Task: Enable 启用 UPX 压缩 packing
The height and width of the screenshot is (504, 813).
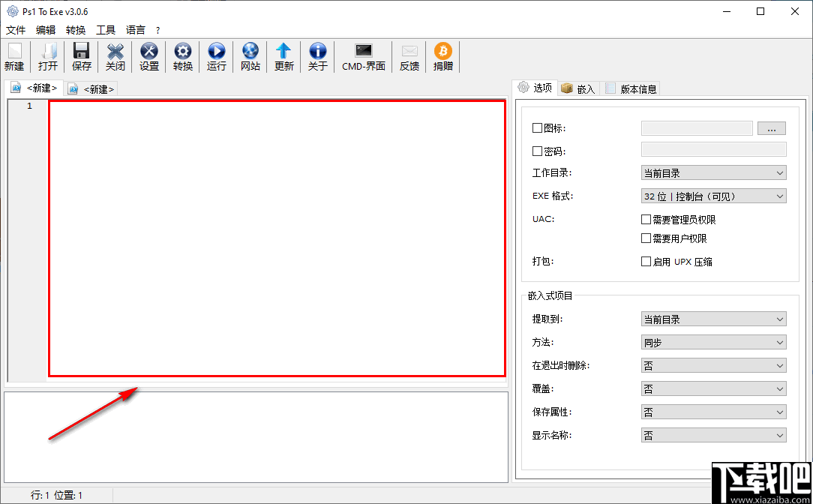Action: (x=646, y=261)
